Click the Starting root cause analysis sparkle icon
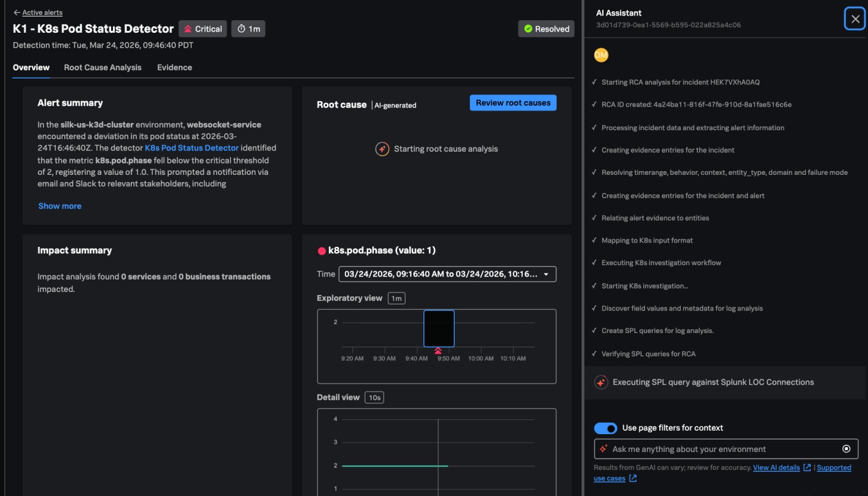 click(x=382, y=149)
